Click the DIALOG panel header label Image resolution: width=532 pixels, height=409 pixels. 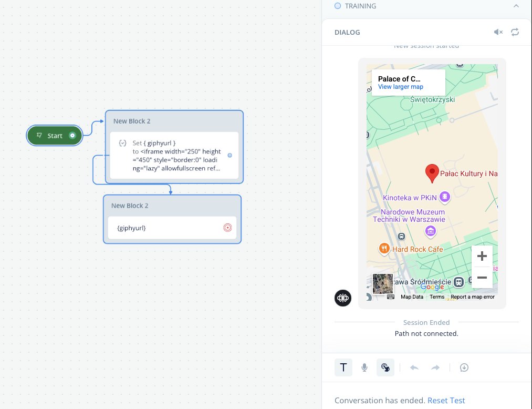point(347,32)
